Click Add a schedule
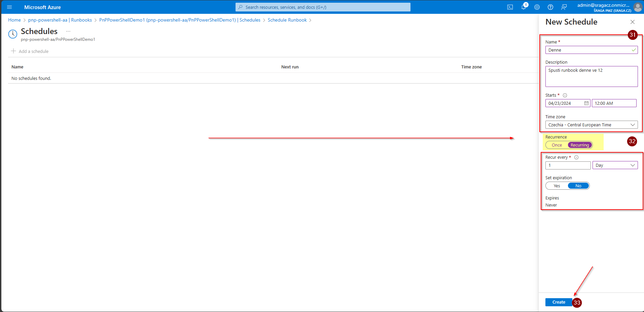Viewport: 644px width, 312px height. pyautogui.click(x=30, y=51)
